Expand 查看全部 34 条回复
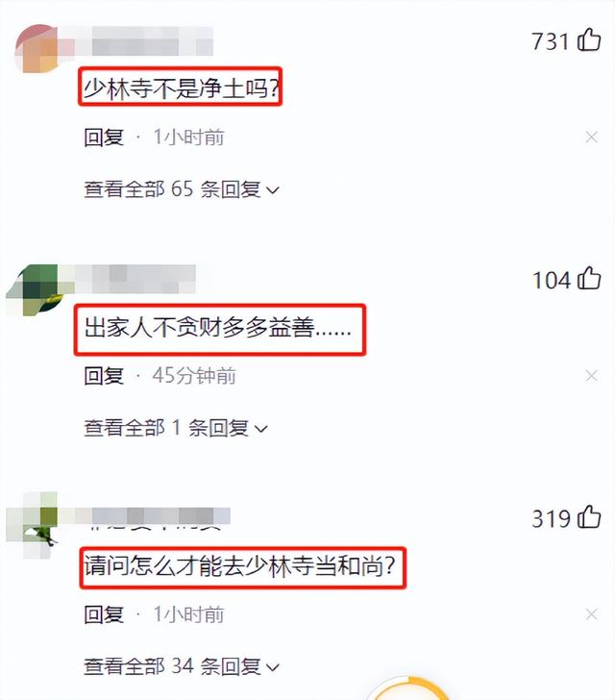The height and width of the screenshot is (700, 615). pos(182,666)
